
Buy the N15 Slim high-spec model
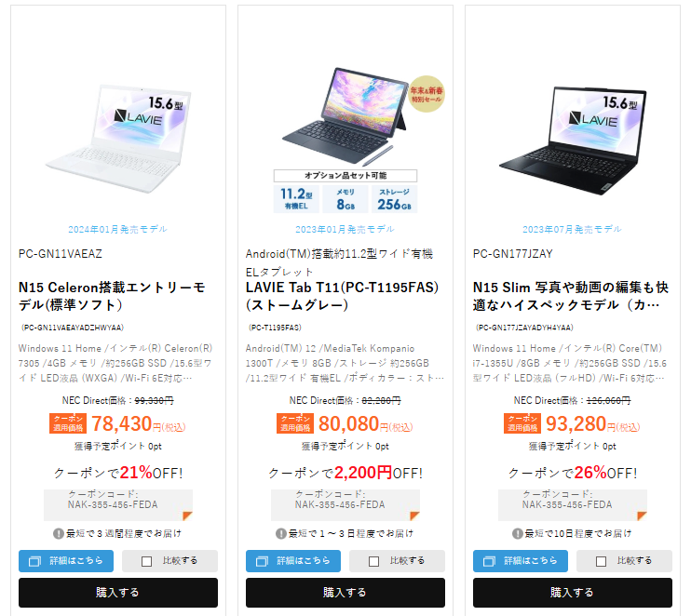click(x=573, y=593)
